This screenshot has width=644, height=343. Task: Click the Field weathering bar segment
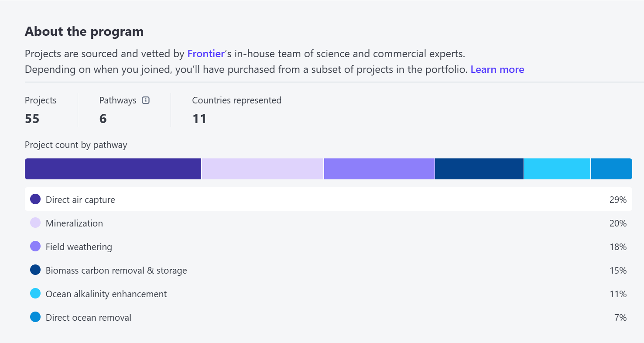[379, 169]
